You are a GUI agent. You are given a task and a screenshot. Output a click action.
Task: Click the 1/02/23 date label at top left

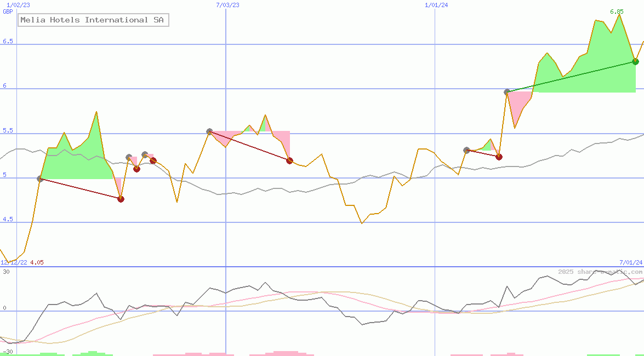point(18,5)
